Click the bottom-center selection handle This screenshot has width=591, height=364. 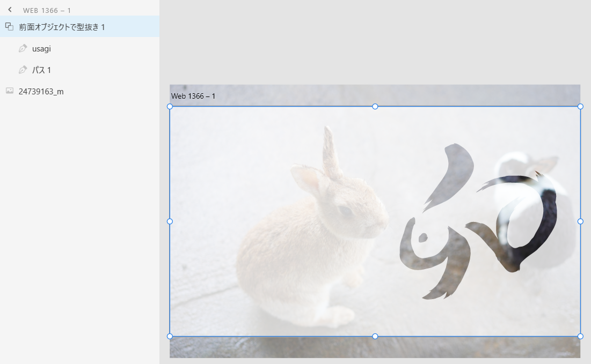point(375,336)
